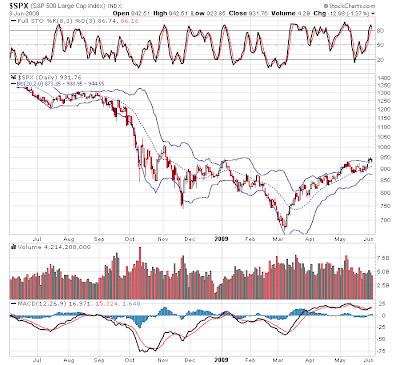Click the MACD(12,26,9) legend text
The image size is (400, 365).
tap(41, 304)
